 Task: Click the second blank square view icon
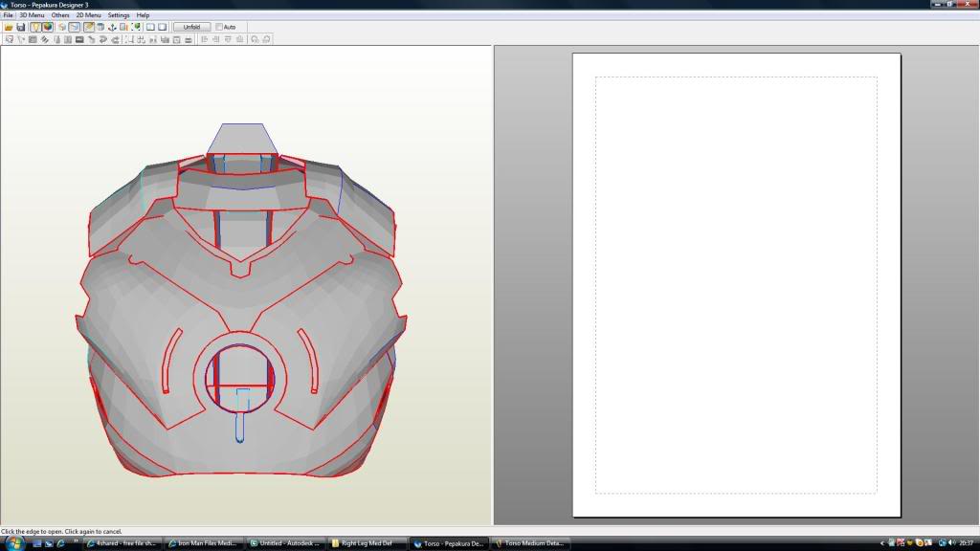click(x=163, y=27)
